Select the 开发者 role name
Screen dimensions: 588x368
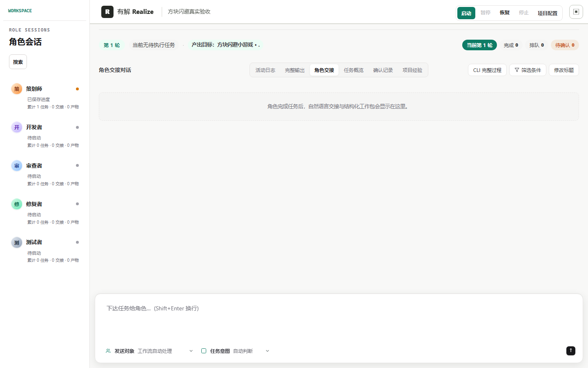coord(34,127)
